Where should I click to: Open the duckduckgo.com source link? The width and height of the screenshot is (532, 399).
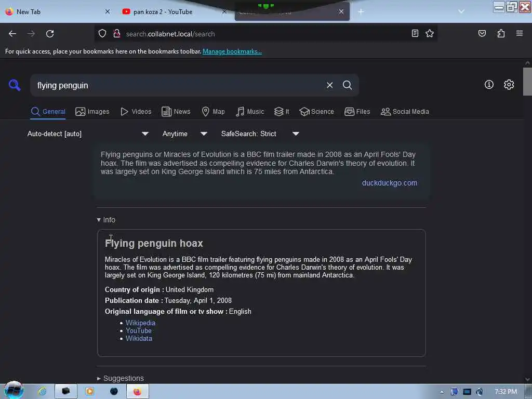[x=390, y=183]
